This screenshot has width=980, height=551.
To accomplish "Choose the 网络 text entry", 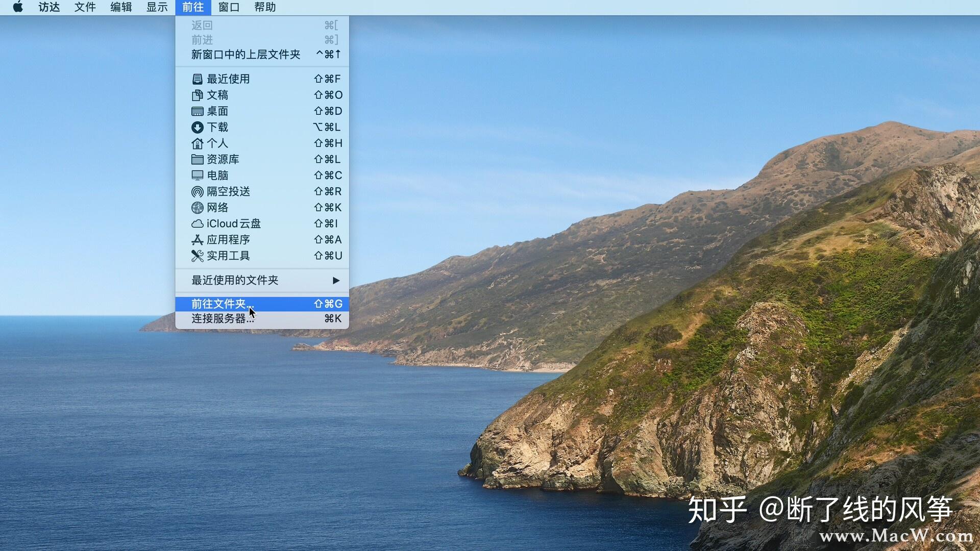I will (x=217, y=208).
